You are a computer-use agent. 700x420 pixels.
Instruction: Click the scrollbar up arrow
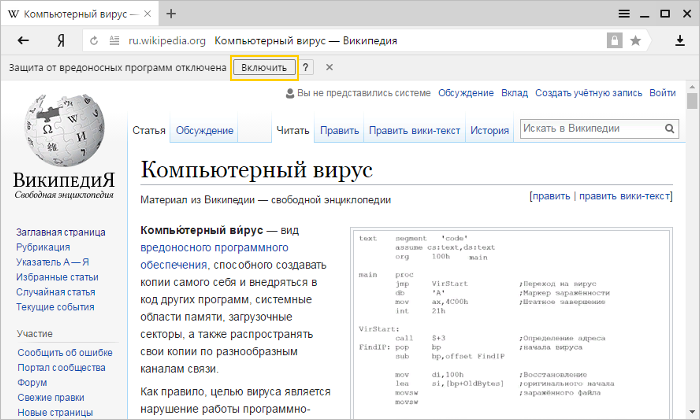pyautogui.click(x=692, y=87)
